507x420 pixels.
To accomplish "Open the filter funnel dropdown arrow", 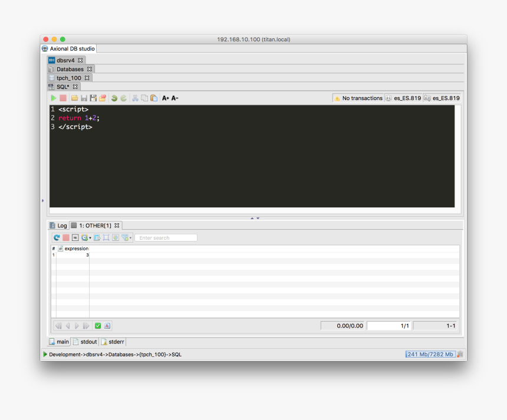I will pyautogui.click(x=130, y=238).
